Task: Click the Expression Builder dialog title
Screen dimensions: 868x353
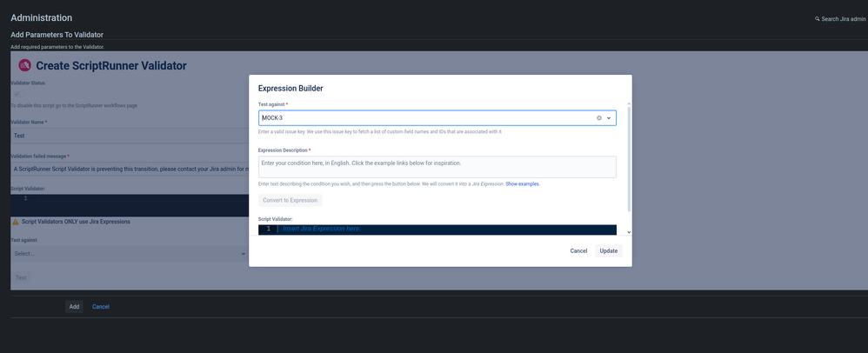Action: point(290,89)
